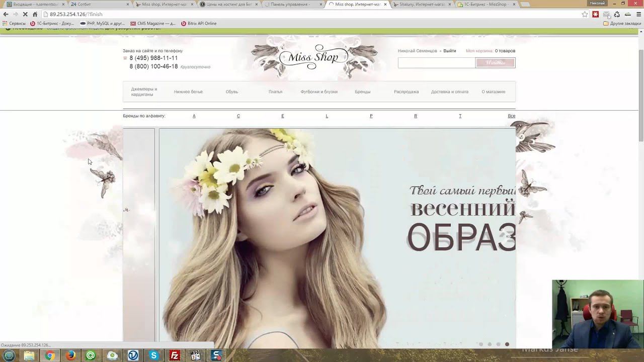Launch FileZilla from the taskbar
Image resolution: width=644 pixels, height=362 pixels.
[175, 355]
